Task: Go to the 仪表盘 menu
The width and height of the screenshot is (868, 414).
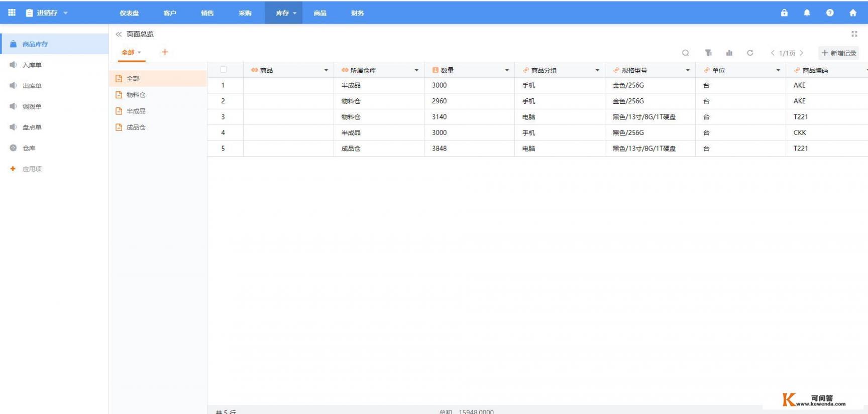Action: [129, 13]
